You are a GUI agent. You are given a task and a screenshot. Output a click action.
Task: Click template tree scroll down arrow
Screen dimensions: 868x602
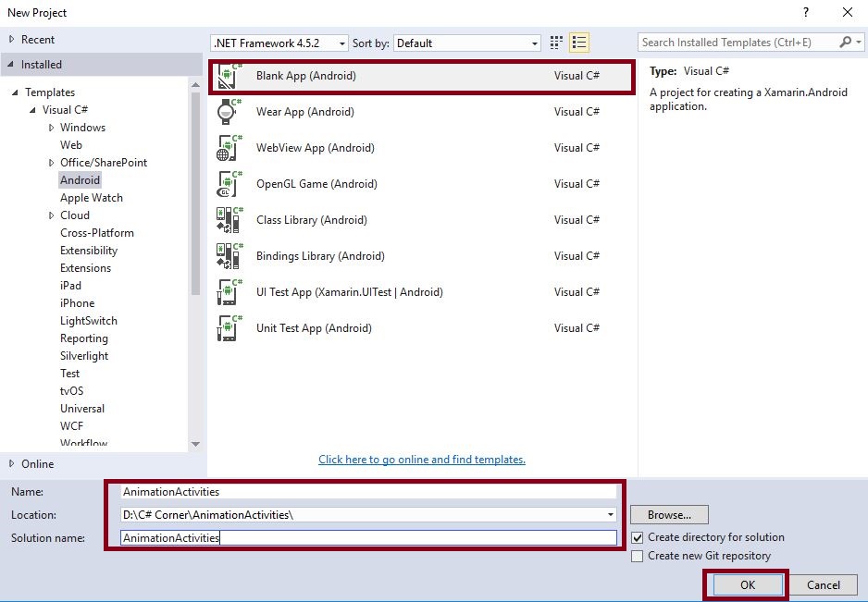click(x=195, y=444)
